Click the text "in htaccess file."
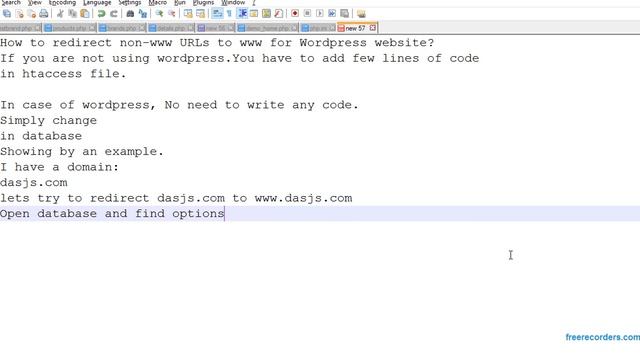This screenshot has height=360, width=640. tap(63, 74)
